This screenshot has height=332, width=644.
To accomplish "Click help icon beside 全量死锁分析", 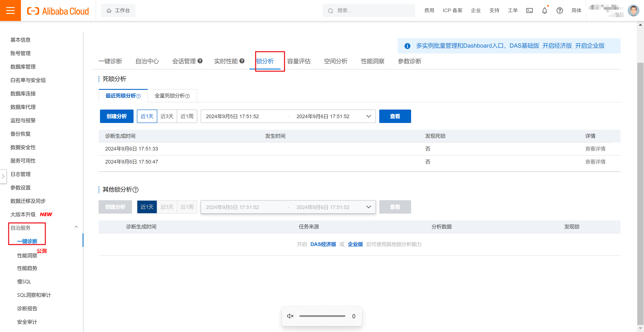I will click(187, 96).
